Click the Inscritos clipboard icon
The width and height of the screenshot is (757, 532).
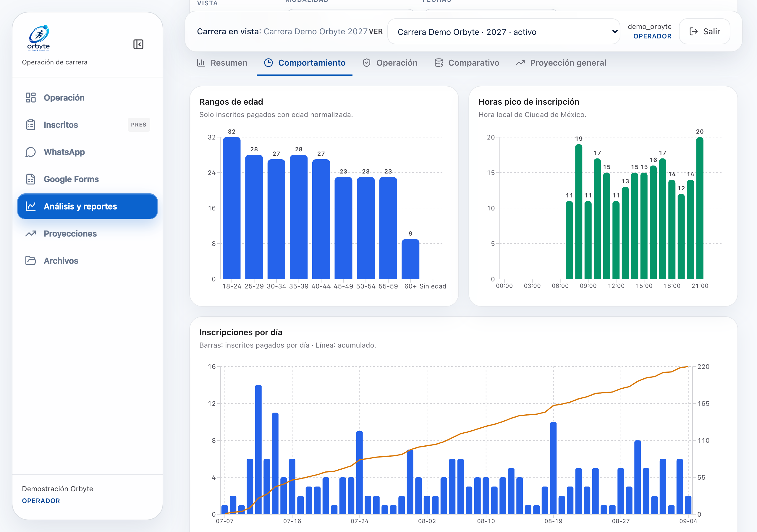31,125
